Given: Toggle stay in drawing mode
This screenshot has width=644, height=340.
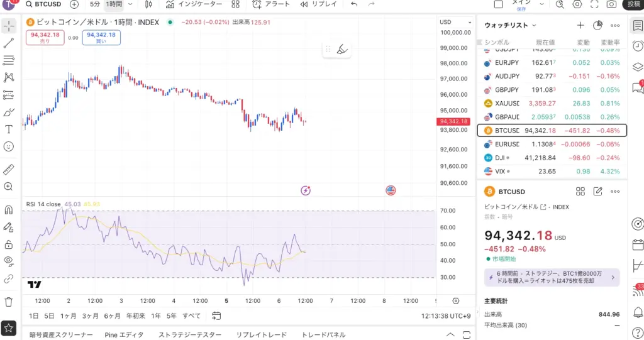Looking at the screenshot, I should tap(9, 227).
